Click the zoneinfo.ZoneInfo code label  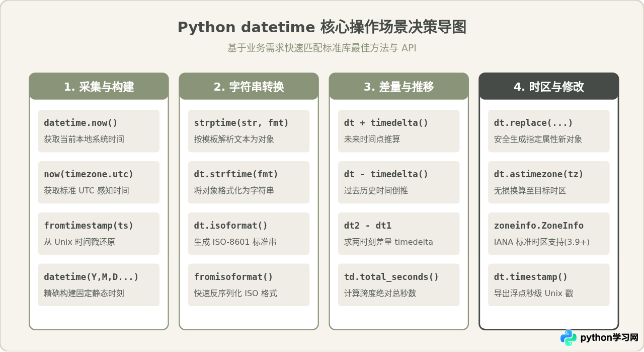pyautogui.click(x=539, y=226)
